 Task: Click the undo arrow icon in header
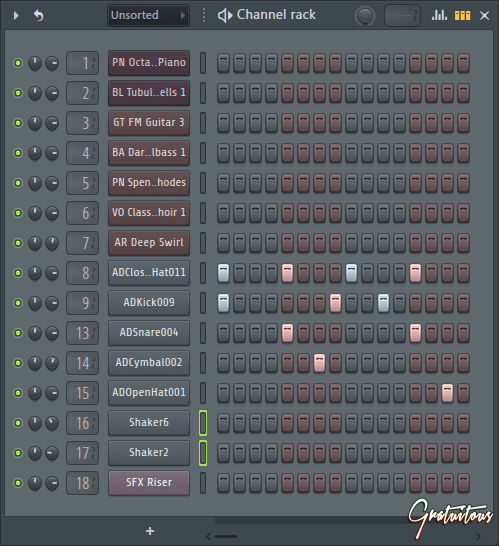click(x=39, y=15)
